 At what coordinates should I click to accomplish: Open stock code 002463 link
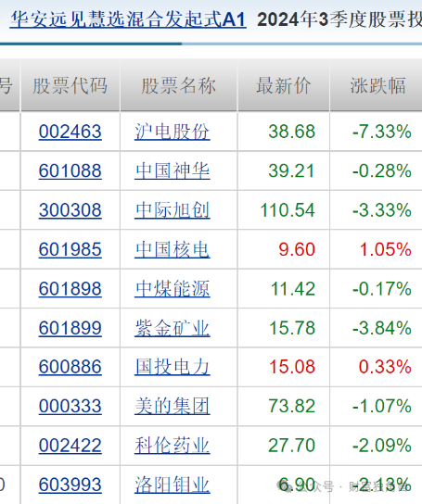click(70, 132)
